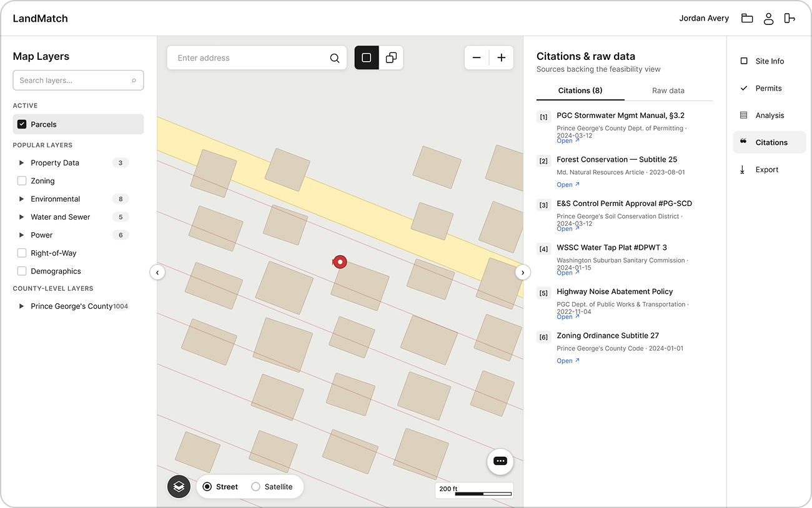Screen dimensions: 812x508
Task: Open the Permits section
Action: pos(770,88)
